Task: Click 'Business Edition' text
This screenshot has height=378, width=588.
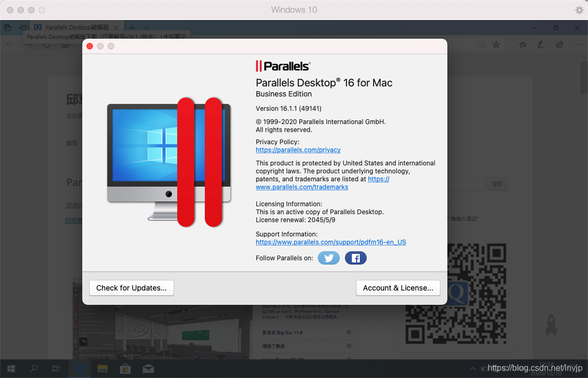Action: [284, 94]
